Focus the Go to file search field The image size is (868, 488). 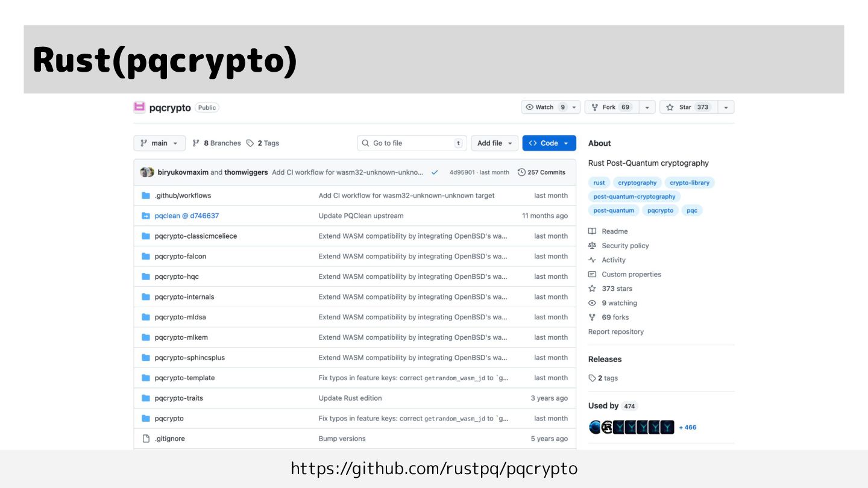pyautogui.click(x=412, y=143)
